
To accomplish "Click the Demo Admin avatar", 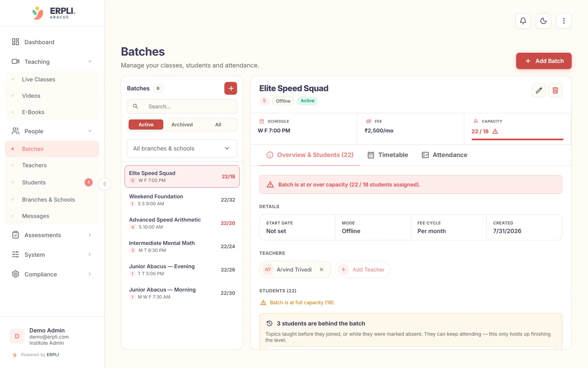I will coord(17,336).
